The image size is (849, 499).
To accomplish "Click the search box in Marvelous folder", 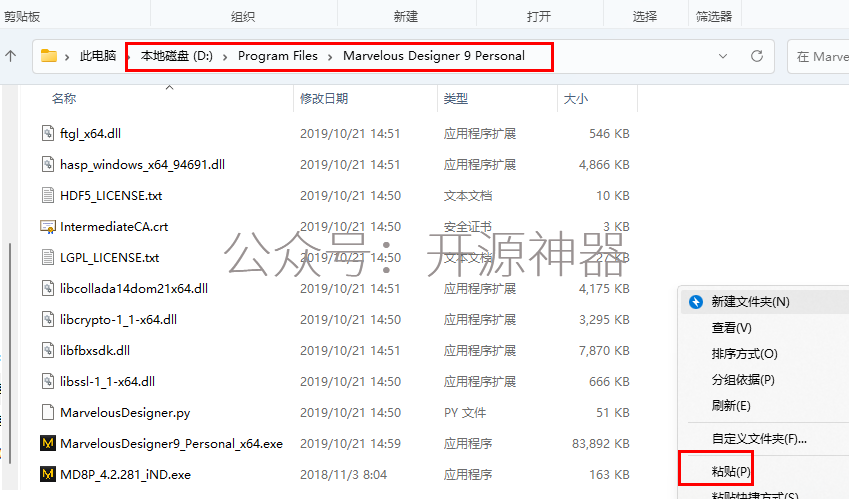I will coord(818,56).
